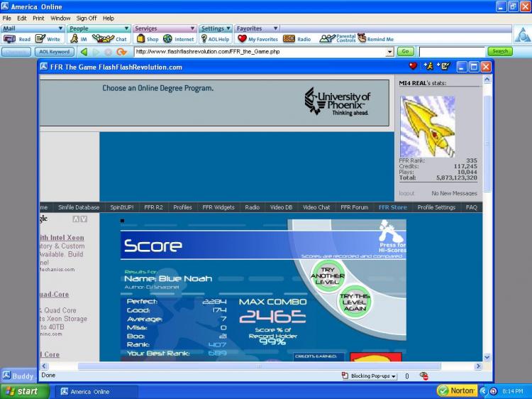
Task: Open the URL address history dropdown
Action: coord(390,52)
